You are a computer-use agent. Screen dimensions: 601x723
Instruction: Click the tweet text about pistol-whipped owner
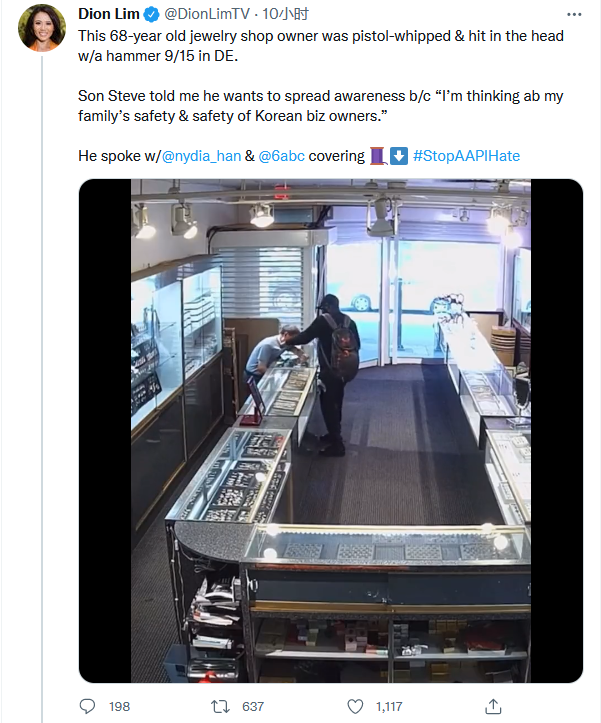coord(320,44)
